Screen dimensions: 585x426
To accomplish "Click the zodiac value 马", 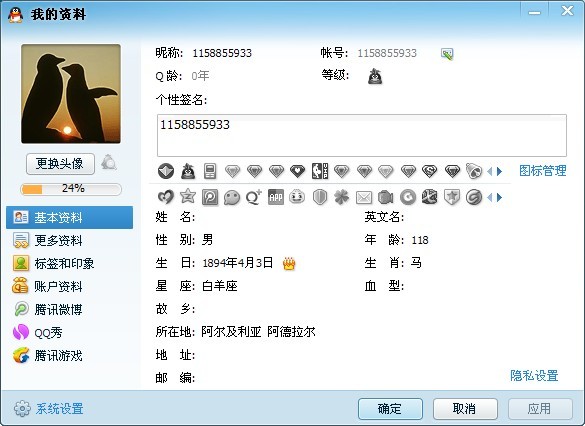I will [416, 263].
